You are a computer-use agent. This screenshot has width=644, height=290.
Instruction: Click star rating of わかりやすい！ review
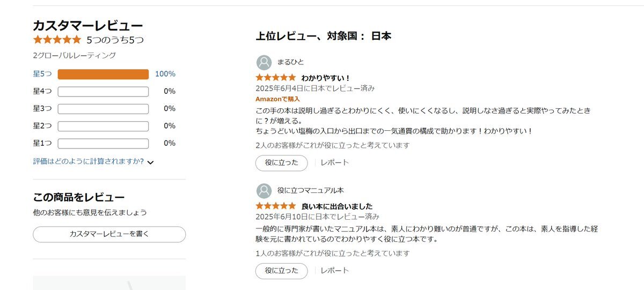[x=276, y=78]
